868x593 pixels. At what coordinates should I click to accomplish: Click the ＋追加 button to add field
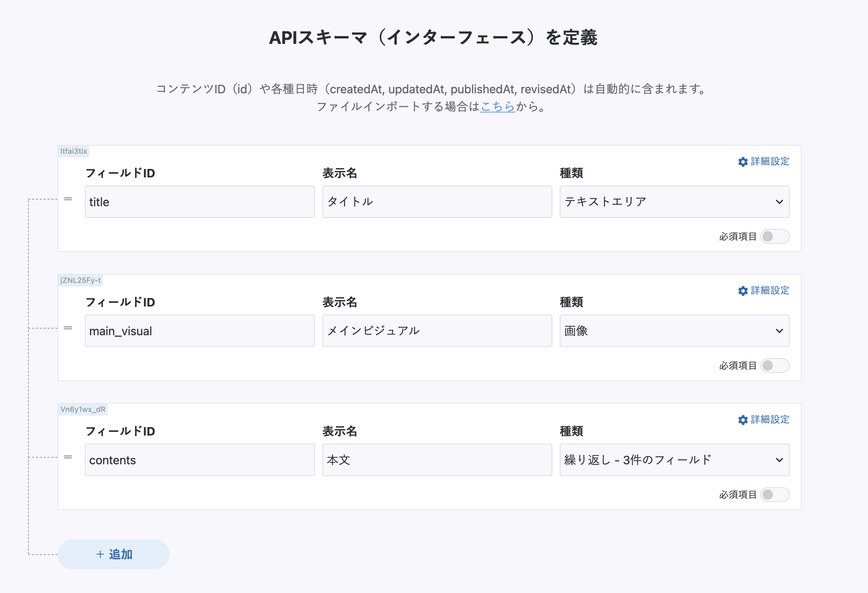tap(114, 554)
